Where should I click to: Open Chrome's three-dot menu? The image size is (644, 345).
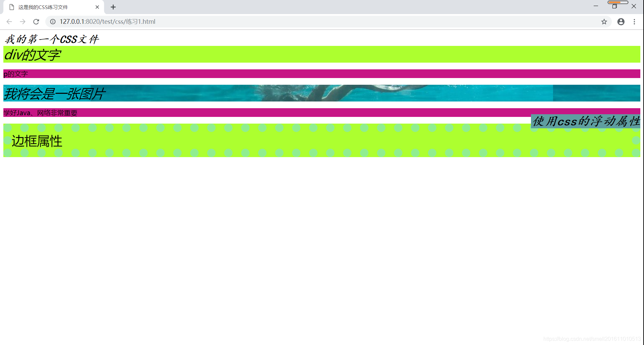click(634, 22)
